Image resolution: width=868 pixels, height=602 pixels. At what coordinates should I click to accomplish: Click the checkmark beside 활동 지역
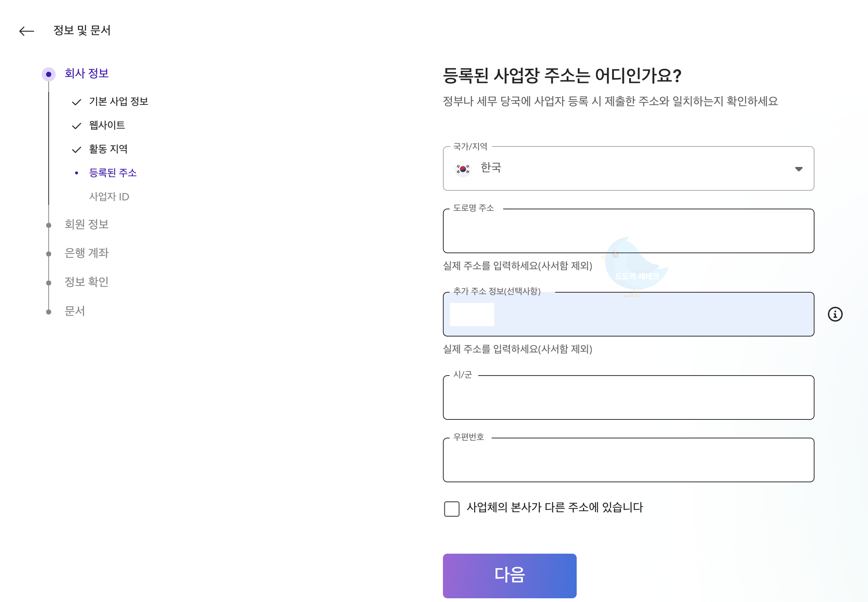tap(77, 149)
